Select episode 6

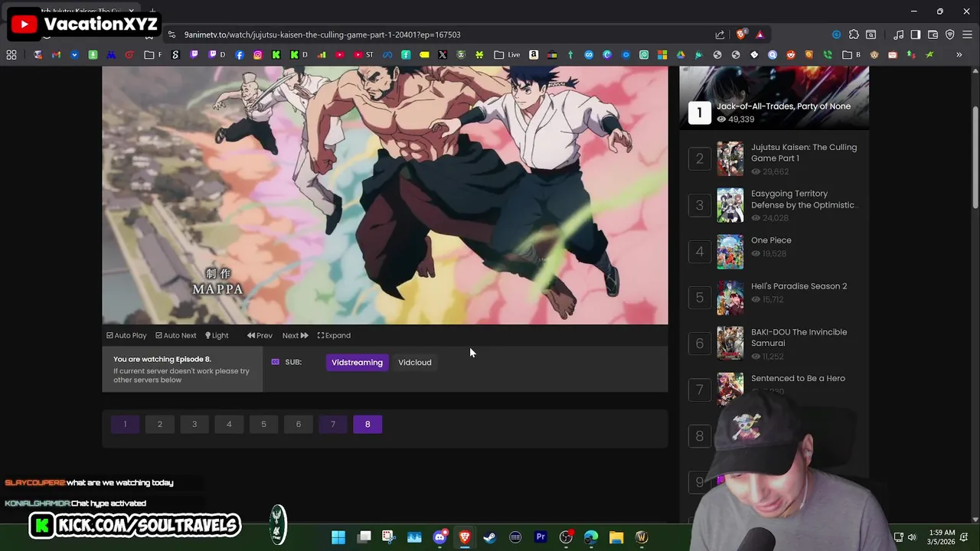point(298,424)
